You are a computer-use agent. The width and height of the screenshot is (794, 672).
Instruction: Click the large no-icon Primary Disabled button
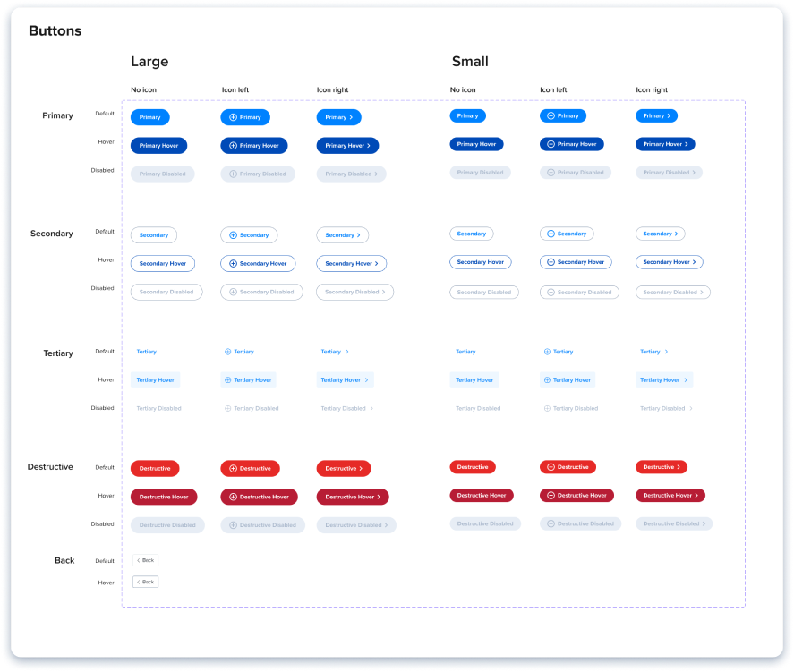click(162, 174)
